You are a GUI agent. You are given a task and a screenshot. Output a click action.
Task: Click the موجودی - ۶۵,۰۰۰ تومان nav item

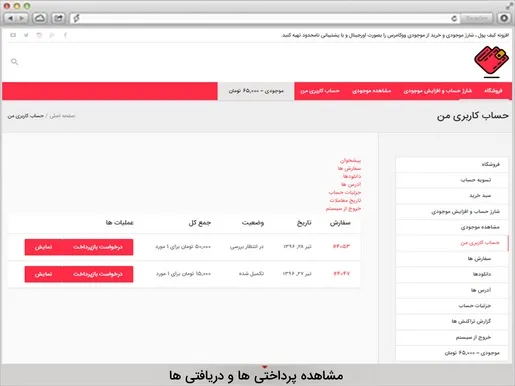tap(256, 91)
